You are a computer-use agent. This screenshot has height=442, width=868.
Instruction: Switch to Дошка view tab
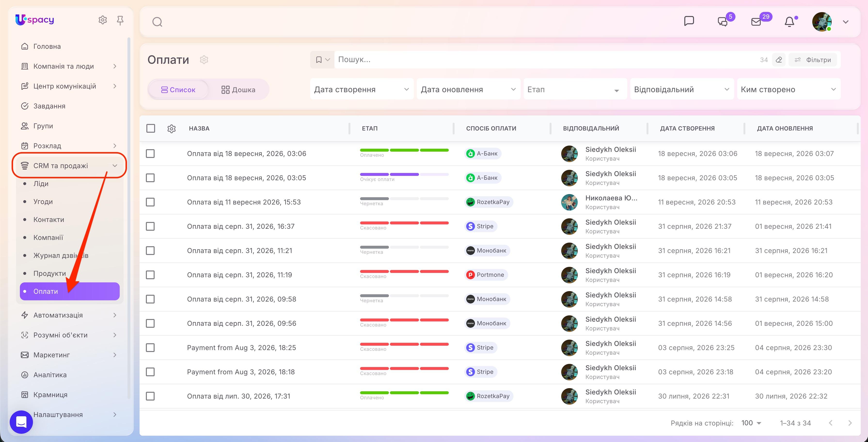click(238, 90)
